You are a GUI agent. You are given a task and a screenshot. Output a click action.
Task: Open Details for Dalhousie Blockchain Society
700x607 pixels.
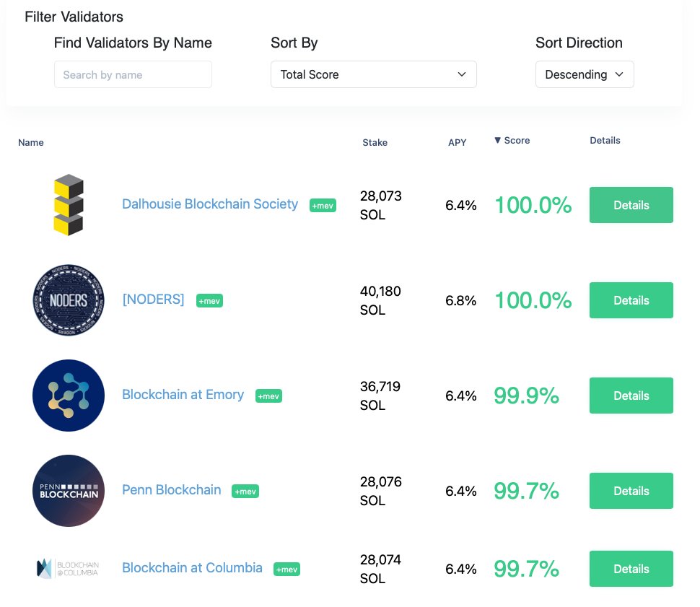coord(631,205)
